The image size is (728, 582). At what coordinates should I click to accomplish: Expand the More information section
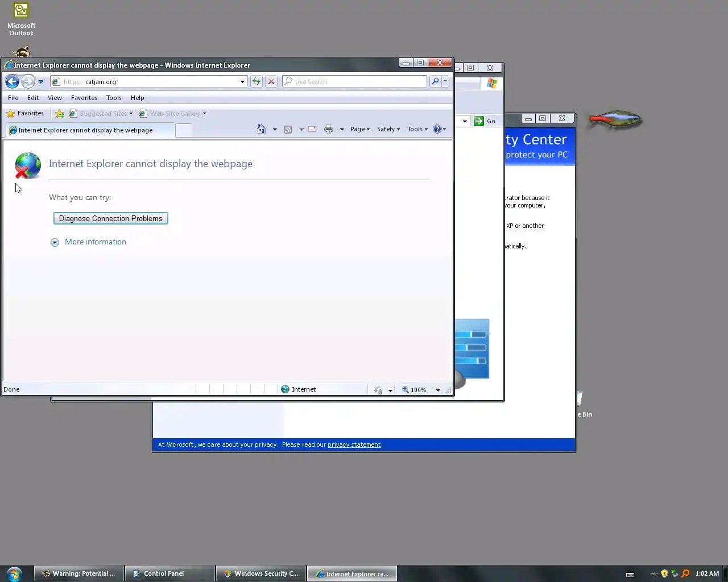point(90,242)
